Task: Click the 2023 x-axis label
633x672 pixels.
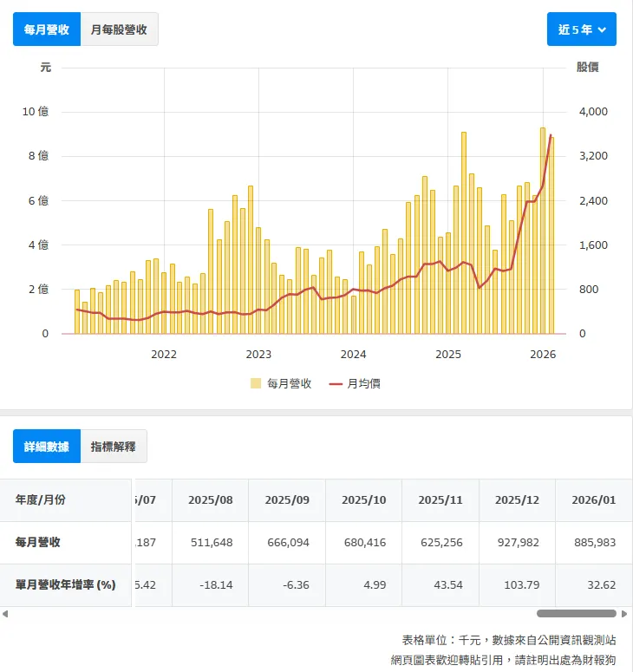Action: tap(258, 355)
